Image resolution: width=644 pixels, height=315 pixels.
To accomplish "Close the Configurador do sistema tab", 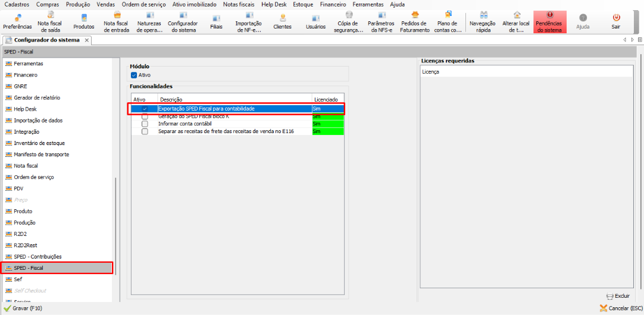I will pyautogui.click(x=87, y=40).
